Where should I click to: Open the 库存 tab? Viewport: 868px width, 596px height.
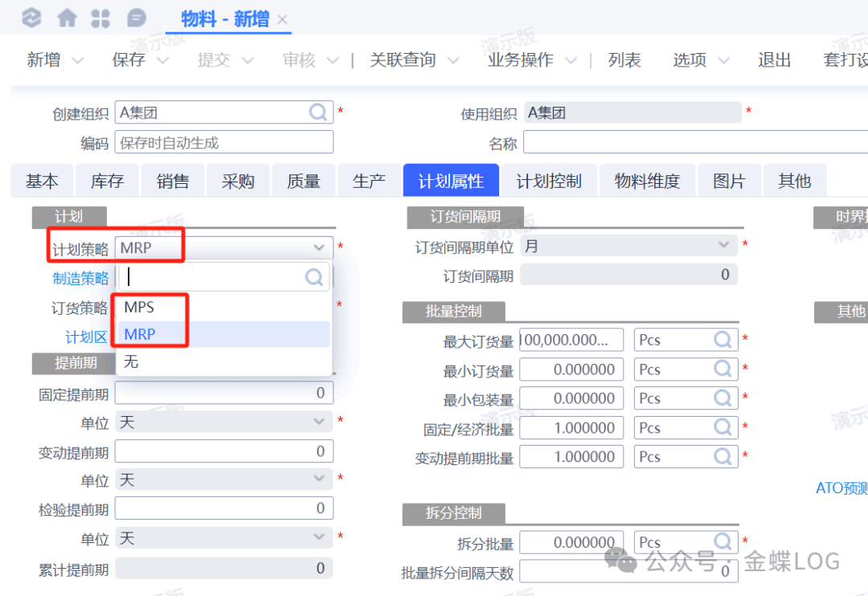(107, 181)
